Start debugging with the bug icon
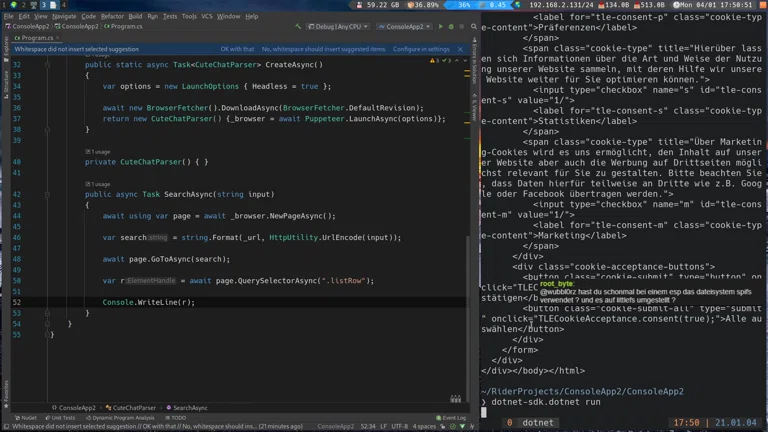 point(451,26)
